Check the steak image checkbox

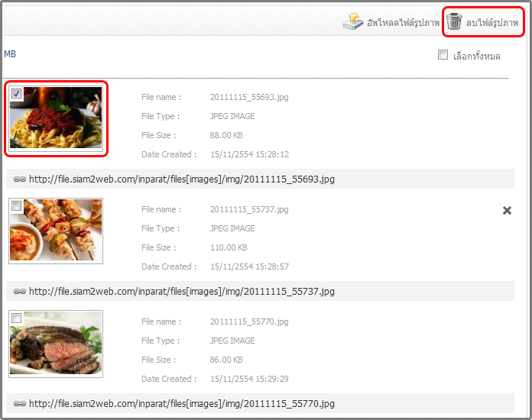(x=16, y=318)
